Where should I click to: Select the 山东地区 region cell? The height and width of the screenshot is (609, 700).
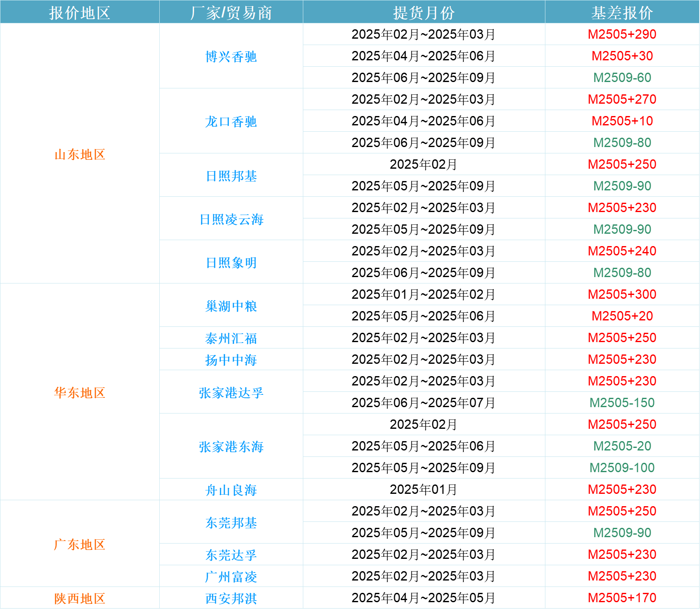80,154
